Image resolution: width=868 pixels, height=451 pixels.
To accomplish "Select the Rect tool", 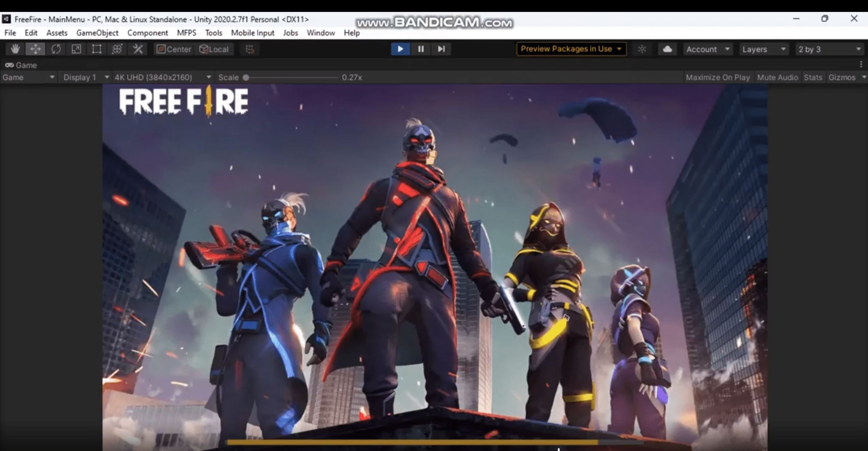I will (x=97, y=49).
